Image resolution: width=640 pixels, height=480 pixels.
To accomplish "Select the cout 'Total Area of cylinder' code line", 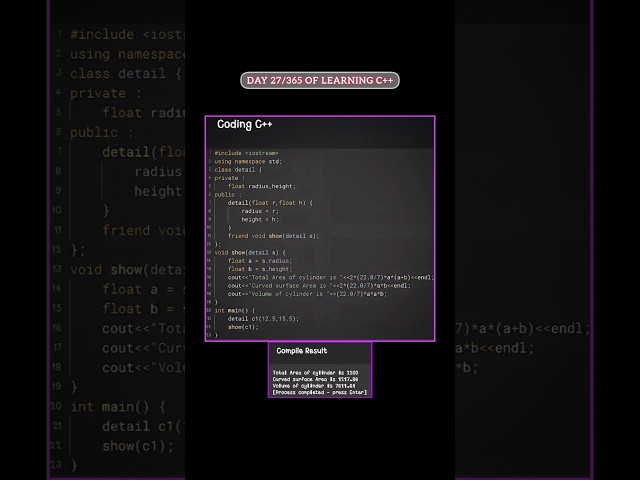I will pyautogui.click(x=331, y=278).
